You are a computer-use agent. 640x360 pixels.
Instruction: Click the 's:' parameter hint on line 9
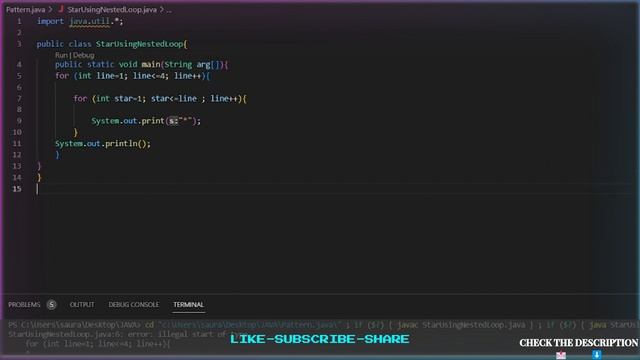pyautogui.click(x=173, y=121)
